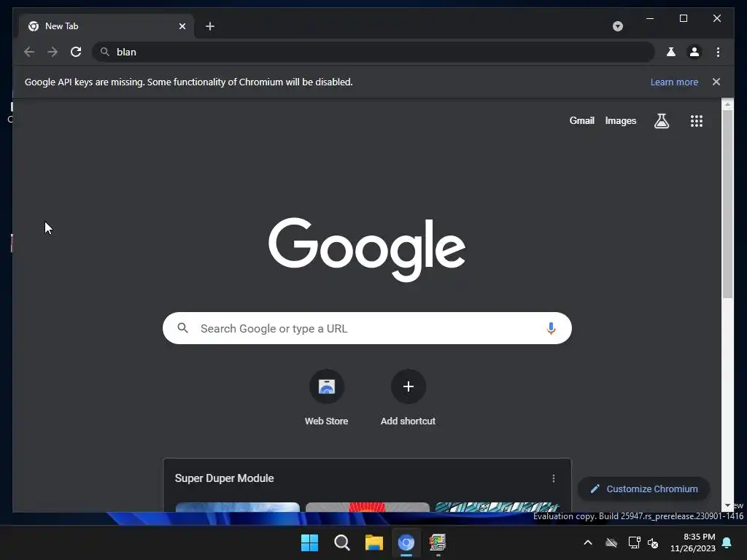Click magnifier icon in Google search box
This screenshot has height=560, width=747.
[183, 327]
